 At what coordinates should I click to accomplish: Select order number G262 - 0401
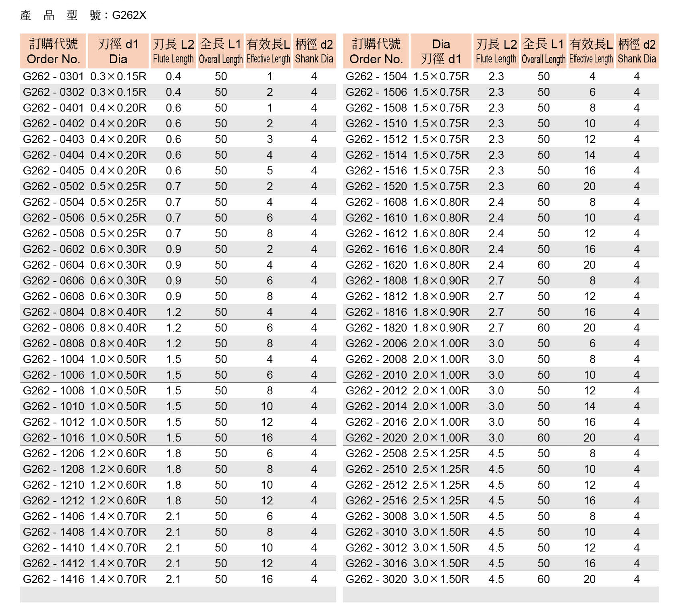[x=54, y=108]
